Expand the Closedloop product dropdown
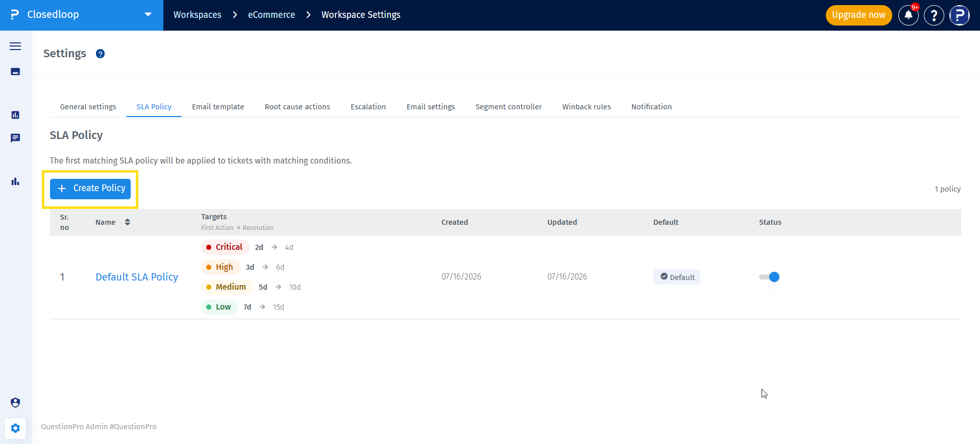This screenshot has height=444, width=980. 148,14
